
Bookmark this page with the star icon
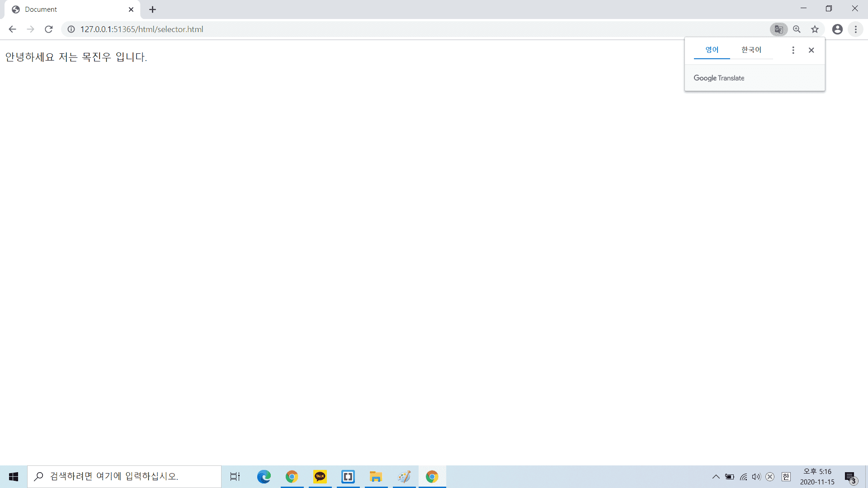pyautogui.click(x=815, y=29)
